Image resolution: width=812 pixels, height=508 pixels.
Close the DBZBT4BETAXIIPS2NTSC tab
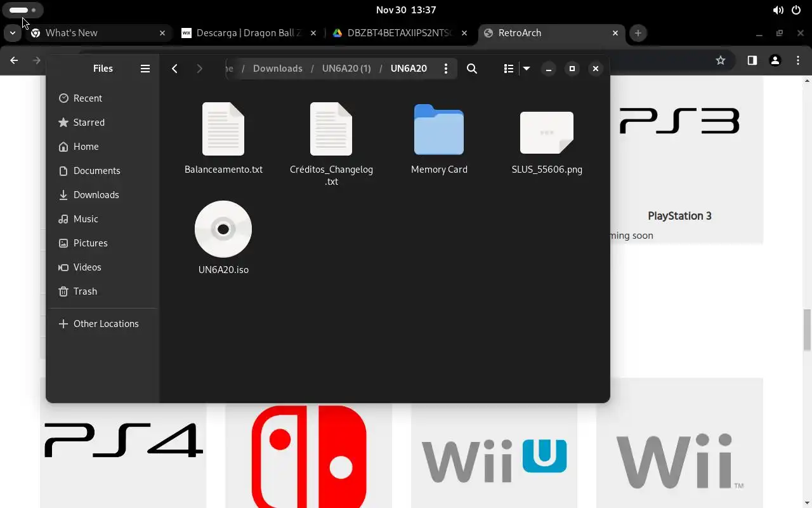coord(464,33)
